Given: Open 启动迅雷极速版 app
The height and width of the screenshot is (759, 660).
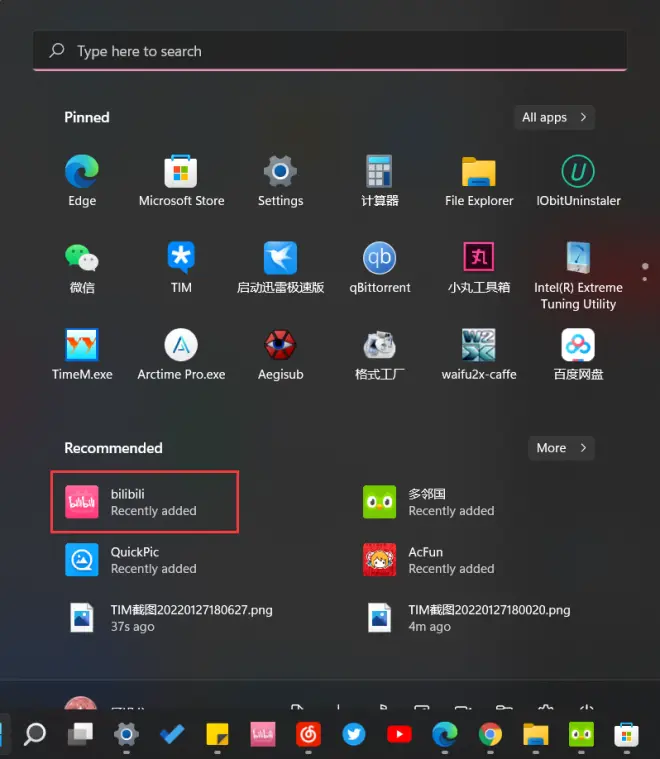Looking at the screenshot, I should coord(280,267).
